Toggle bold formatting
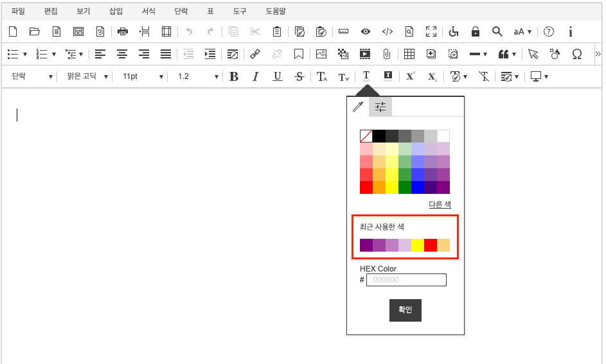The height and width of the screenshot is (364, 606). (234, 76)
